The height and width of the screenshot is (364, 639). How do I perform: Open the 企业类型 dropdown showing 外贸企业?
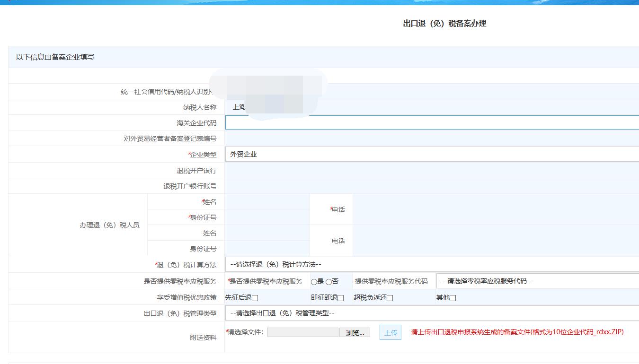tap(432, 154)
